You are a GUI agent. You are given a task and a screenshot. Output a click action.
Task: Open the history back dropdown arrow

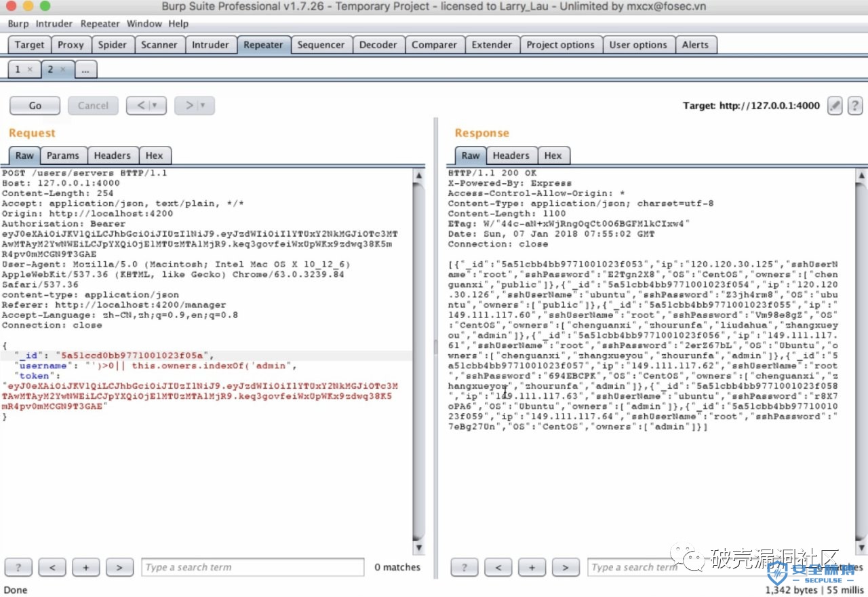(155, 106)
